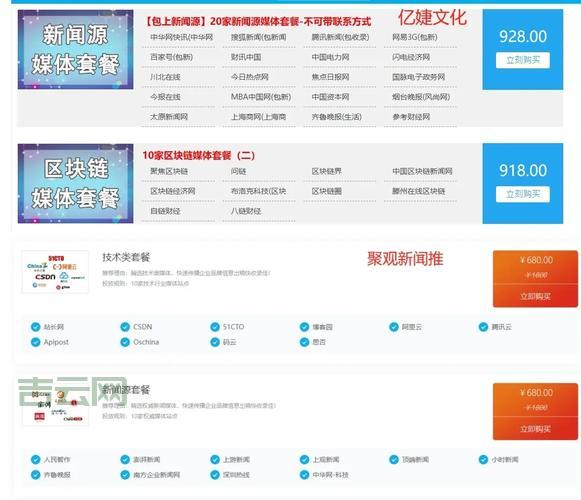
Task: Select the check icon beside 南方企业新闻网
Action: [125, 475]
